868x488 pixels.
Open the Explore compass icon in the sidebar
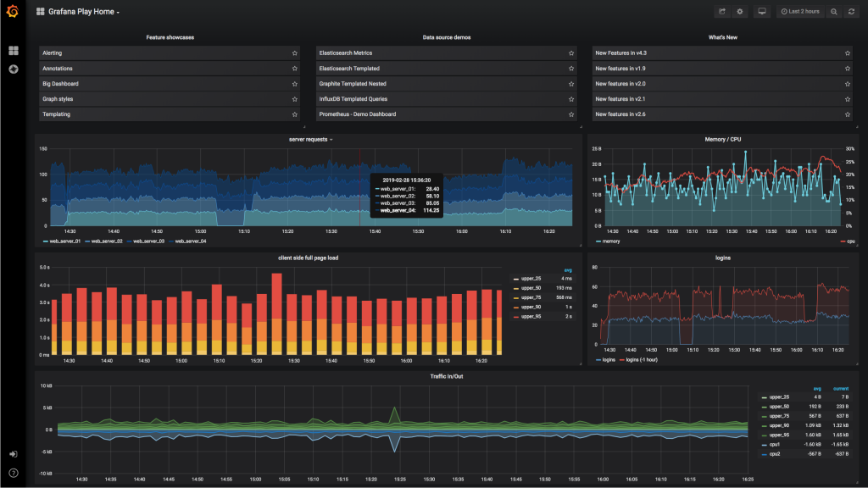14,69
